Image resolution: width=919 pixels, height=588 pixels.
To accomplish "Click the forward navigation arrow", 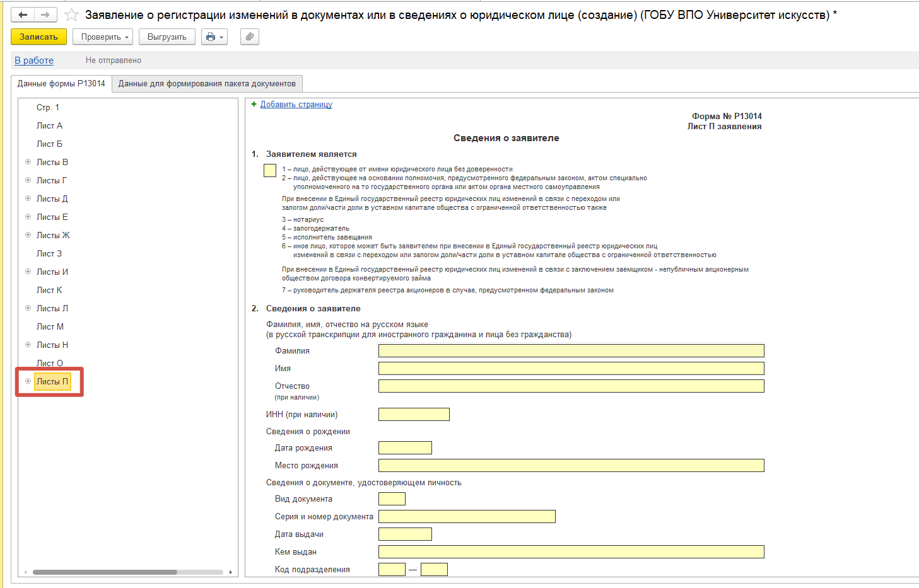I will [45, 14].
